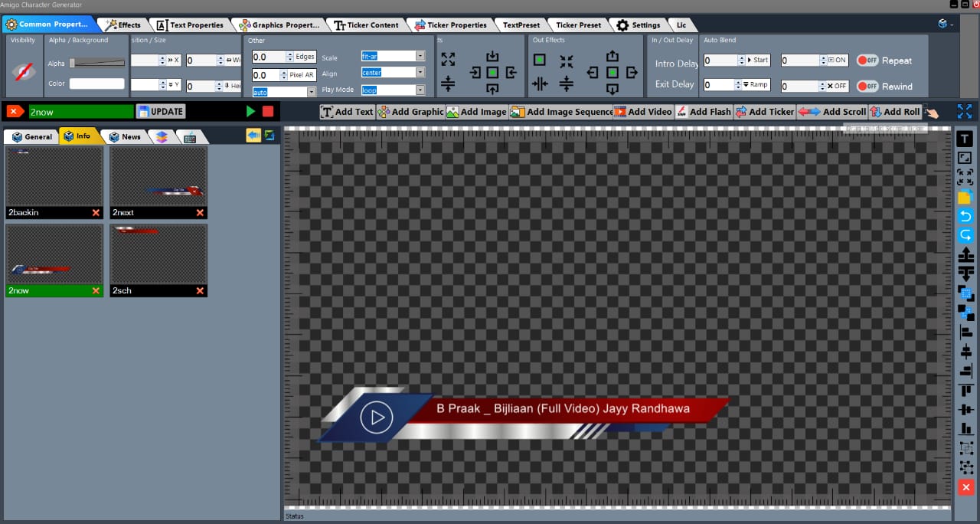Screen dimensions: 980x524
Task: Click the auto blend ON stepper arrows
Action: 823,60
